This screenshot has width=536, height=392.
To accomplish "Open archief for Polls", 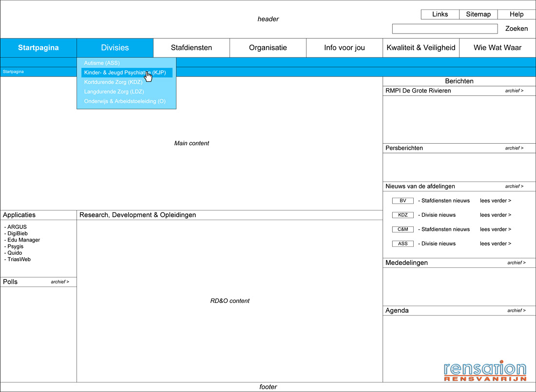I will pyautogui.click(x=60, y=282).
